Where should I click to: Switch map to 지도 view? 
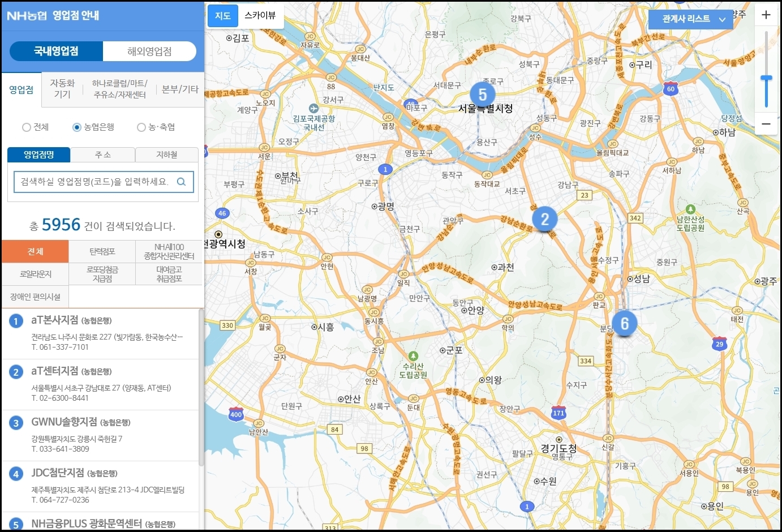point(223,16)
